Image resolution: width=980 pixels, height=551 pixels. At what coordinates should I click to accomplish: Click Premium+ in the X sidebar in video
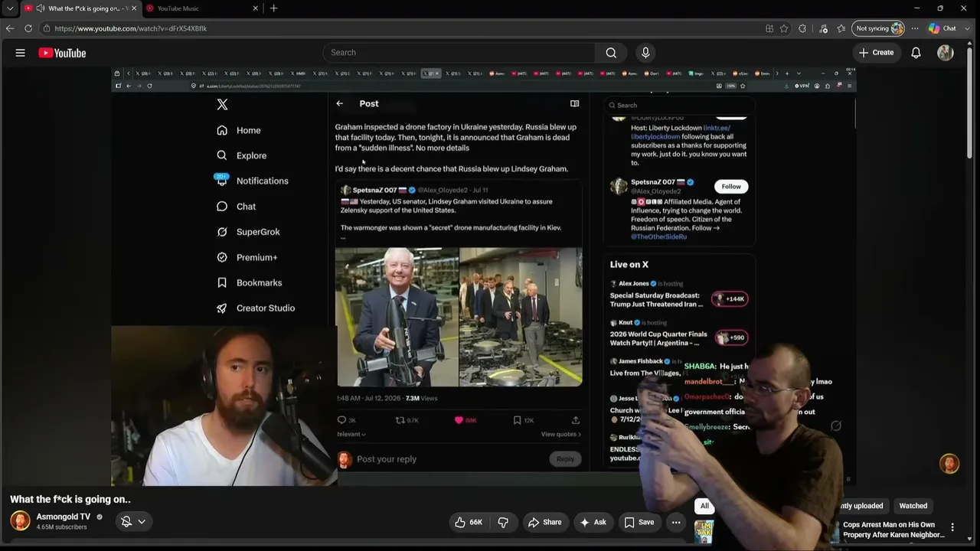[247, 257]
